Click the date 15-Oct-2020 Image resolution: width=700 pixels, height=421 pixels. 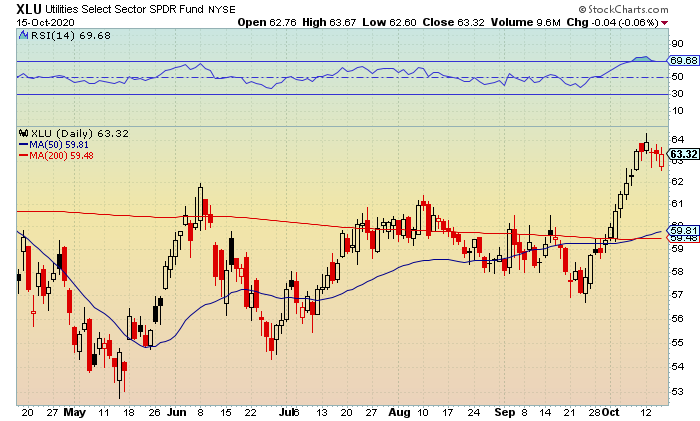46,23
